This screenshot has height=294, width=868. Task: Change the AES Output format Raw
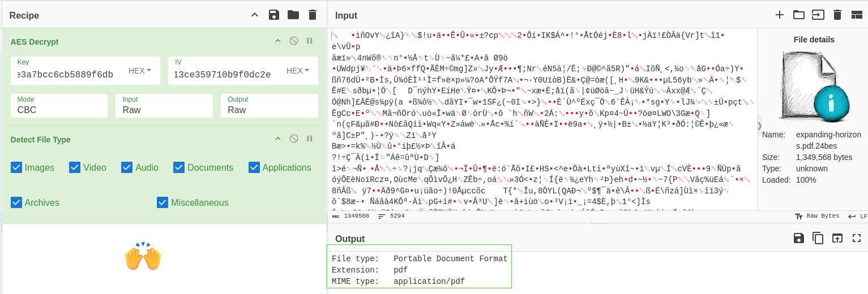(270, 106)
